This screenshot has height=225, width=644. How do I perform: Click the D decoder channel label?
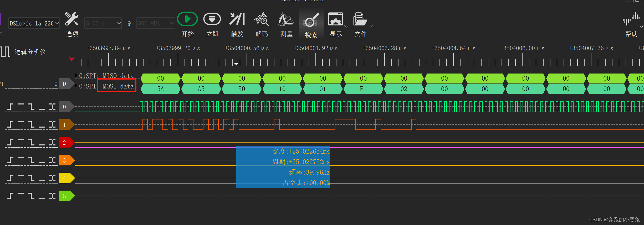tap(67, 84)
